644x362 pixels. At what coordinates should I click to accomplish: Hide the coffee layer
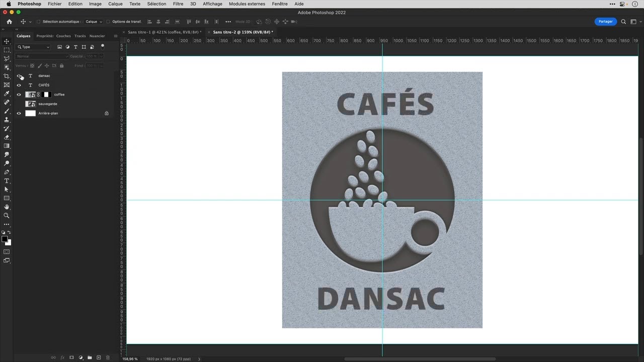(19, 95)
